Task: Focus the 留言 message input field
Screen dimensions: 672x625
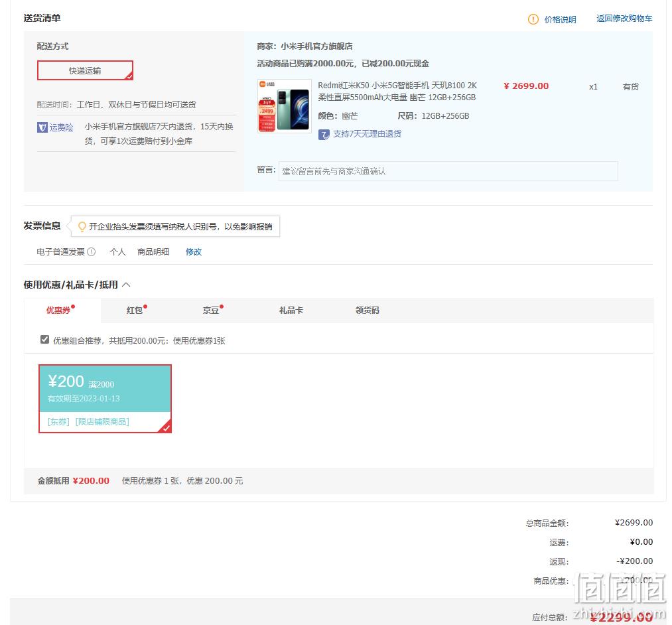Action: point(448,171)
